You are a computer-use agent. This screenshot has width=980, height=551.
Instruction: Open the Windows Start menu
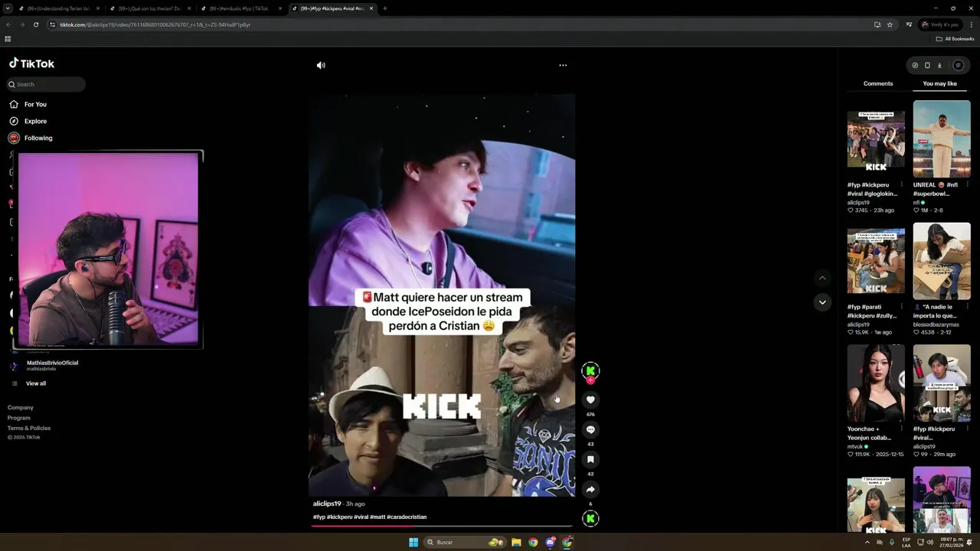pos(413,542)
